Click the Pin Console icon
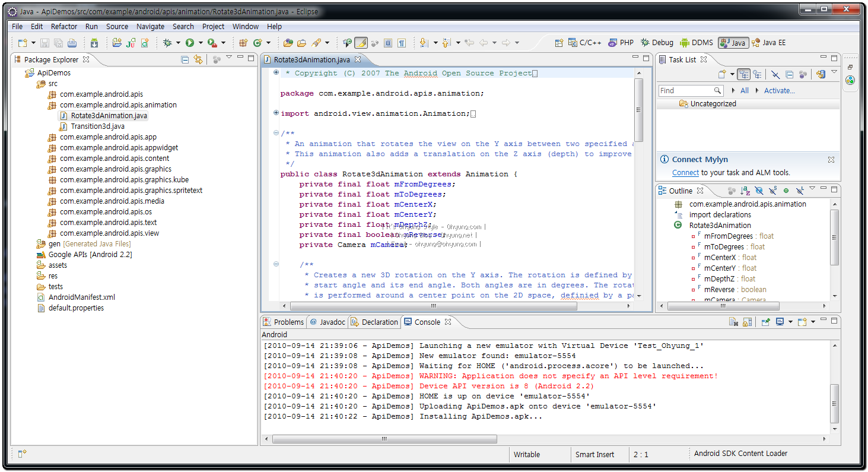Viewport: 868px width, 472px height. pos(766,322)
